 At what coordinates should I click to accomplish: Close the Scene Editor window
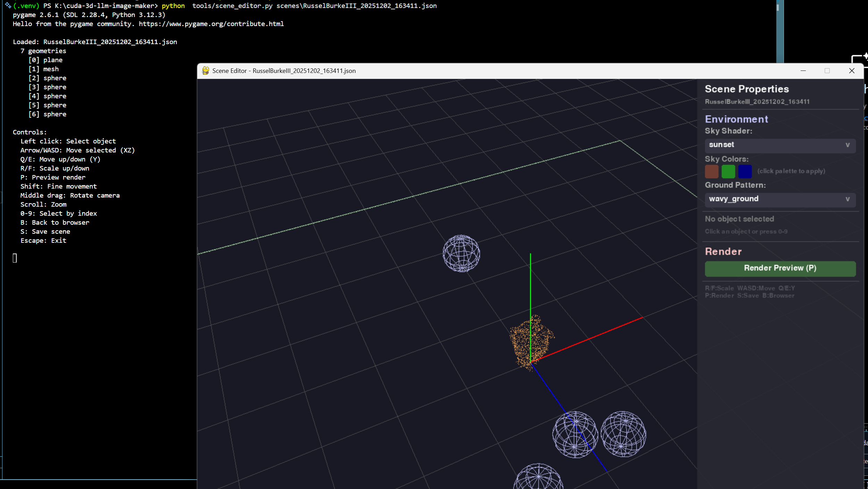point(851,71)
